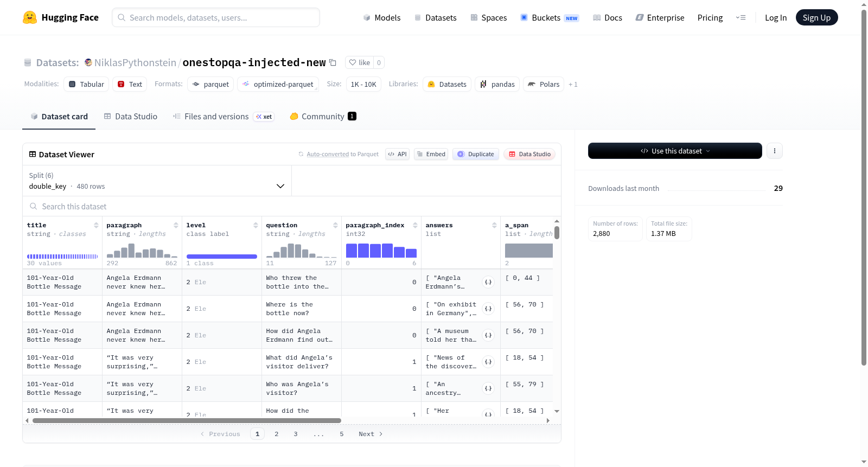This screenshot has height=467, width=868.
Task: Open the NiklasPythonstein profile link
Action: click(135, 62)
